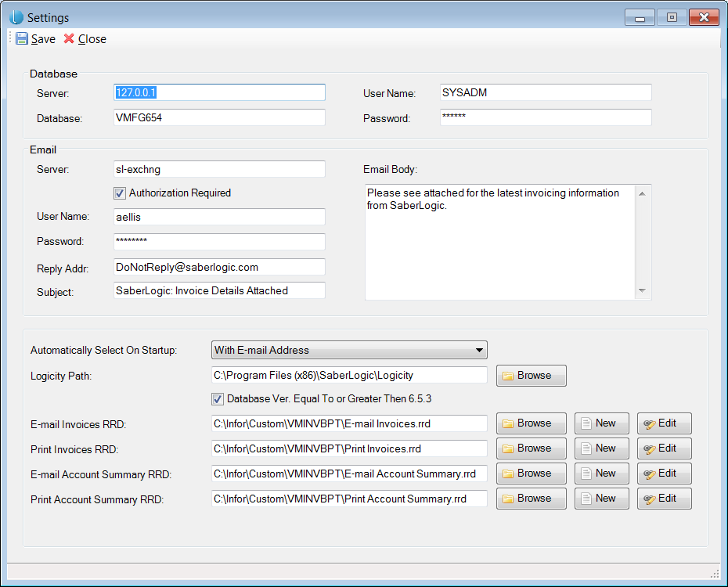This screenshot has width=728, height=587.
Task: Click the Database Password field
Action: click(x=545, y=117)
